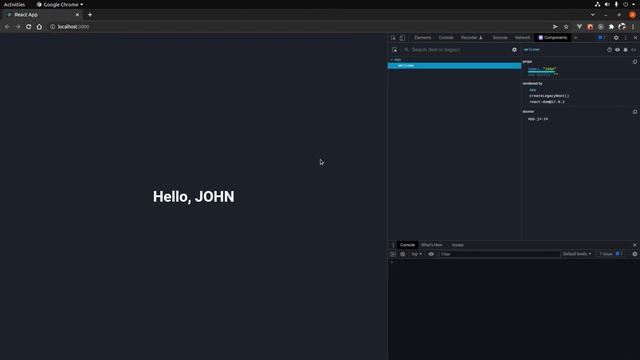The height and width of the screenshot is (360, 640).
Task: Open a new Chrome tab
Action: pyautogui.click(x=90, y=15)
